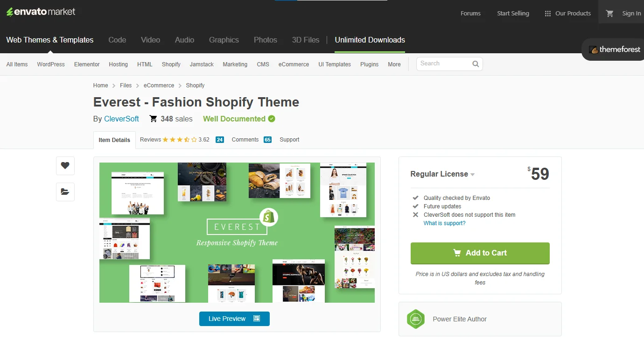Follow the What is support? link
644x341 pixels.
tap(444, 223)
